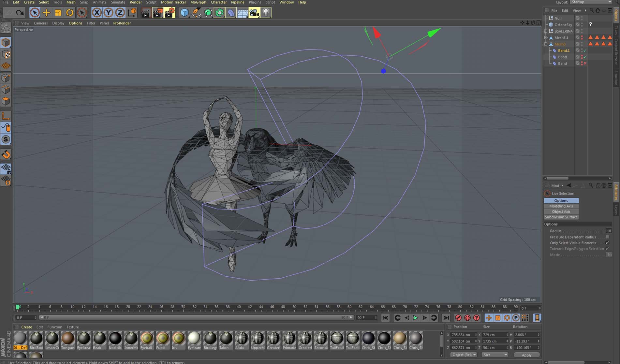Screen dimensions: 620x364
Task: Open the MoGraph menu
Action: (198, 2)
